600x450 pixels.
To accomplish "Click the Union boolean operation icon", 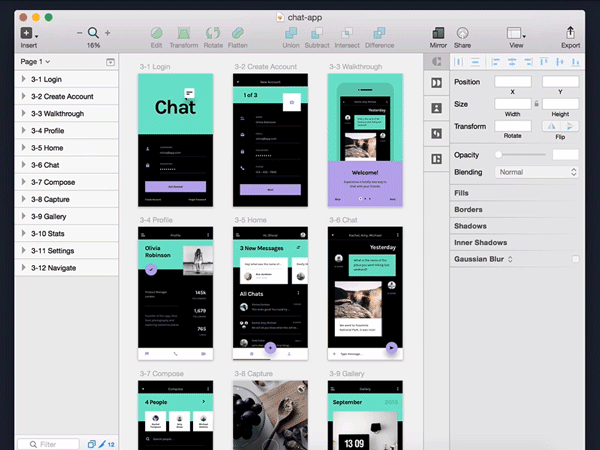I will tap(291, 33).
